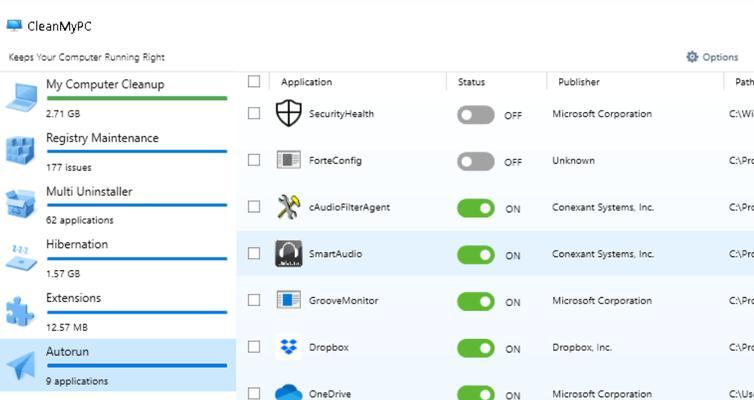Open the My Computer Cleanup section
The width and height of the screenshot is (754, 400).
coord(118,98)
